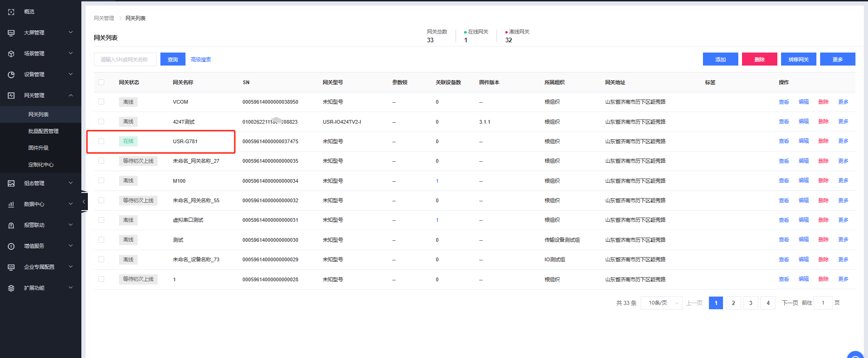The width and height of the screenshot is (868, 358).
Task: Expand the 增值服务 sidebar menu
Action: (71, 246)
